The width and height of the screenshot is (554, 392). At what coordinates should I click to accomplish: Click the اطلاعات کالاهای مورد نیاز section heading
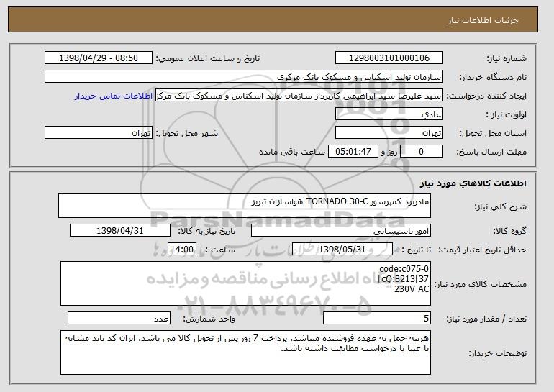pyautogui.click(x=473, y=183)
